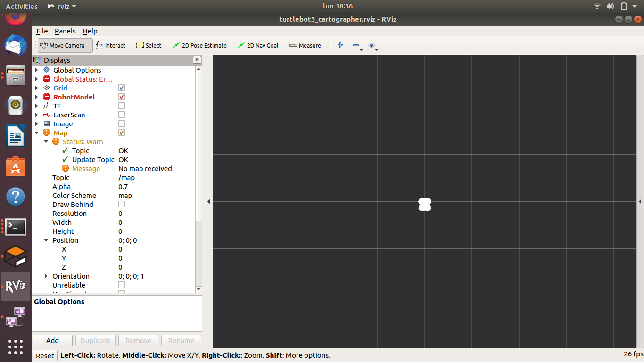
Task: Collapse the Map display entry
Action: [x=37, y=132]
